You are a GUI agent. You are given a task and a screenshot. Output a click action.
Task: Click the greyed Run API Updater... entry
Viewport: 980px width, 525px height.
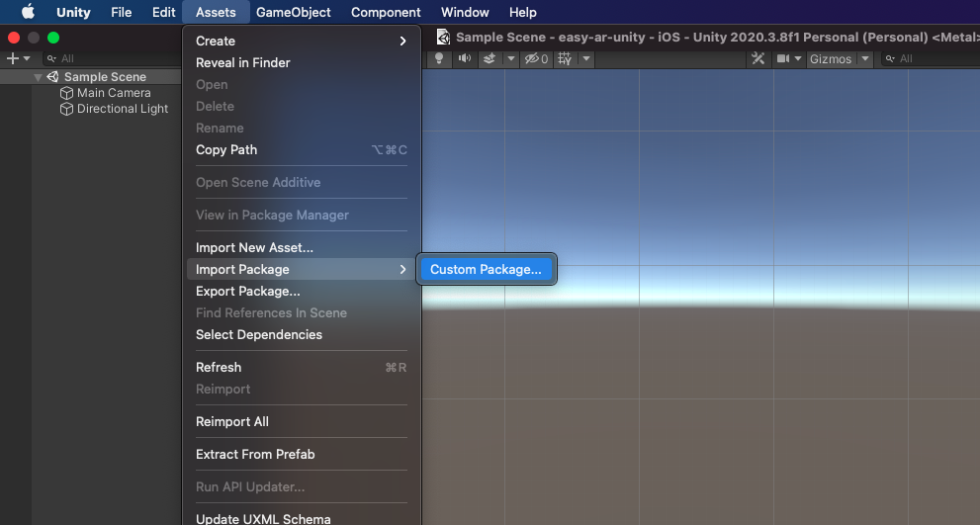point(302,486)
